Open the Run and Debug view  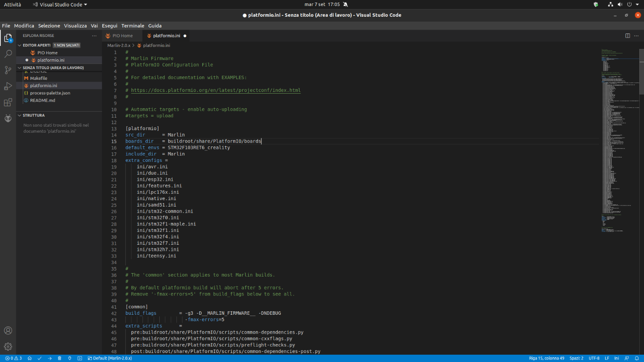[x=8, y=86]
